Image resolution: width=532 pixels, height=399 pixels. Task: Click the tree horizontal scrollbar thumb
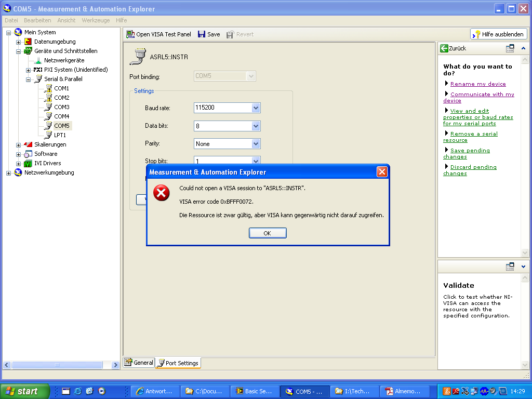pyautogui.click(x=57, y=365)
